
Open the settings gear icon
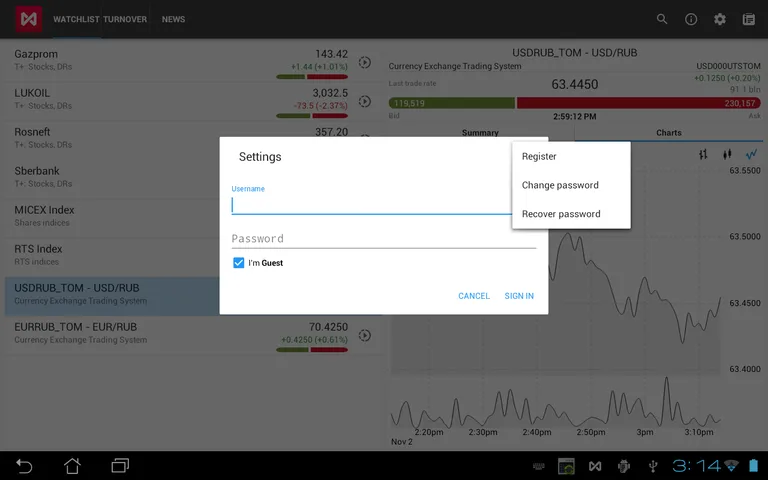tap(720, 19)
